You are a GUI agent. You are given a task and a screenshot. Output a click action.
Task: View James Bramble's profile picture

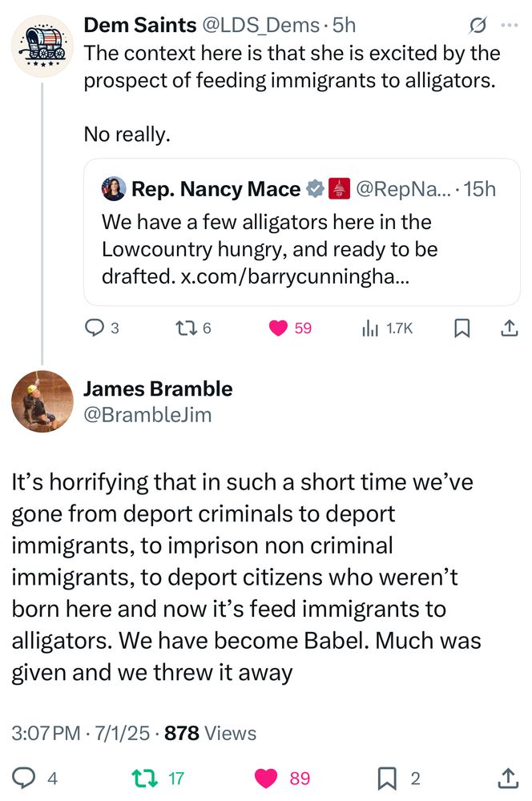click(43, 401)
